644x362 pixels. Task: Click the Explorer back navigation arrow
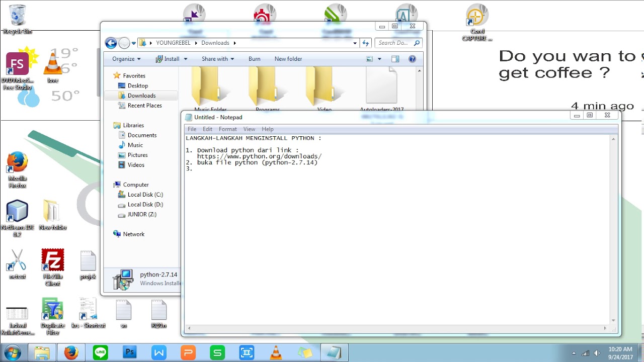[111, 43]
